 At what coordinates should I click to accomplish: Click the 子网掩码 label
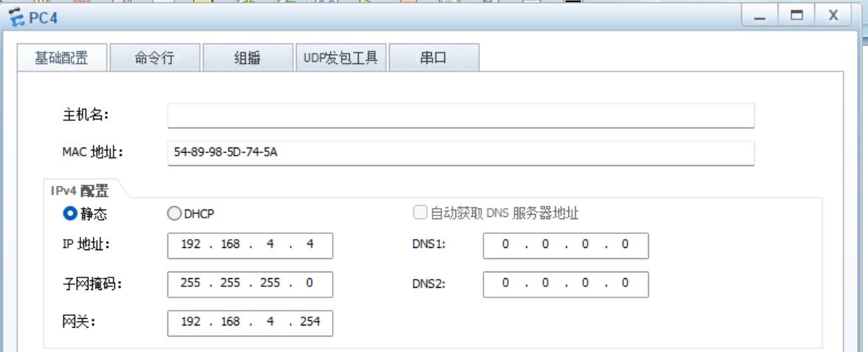point(92,285)
